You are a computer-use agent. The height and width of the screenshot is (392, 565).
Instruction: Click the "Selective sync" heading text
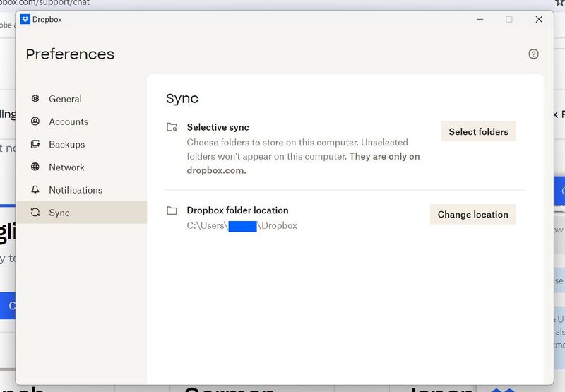pos(218,127)
